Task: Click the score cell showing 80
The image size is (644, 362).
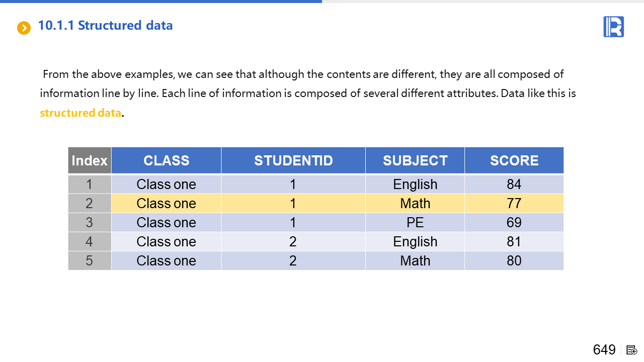Action: [514, 261]
